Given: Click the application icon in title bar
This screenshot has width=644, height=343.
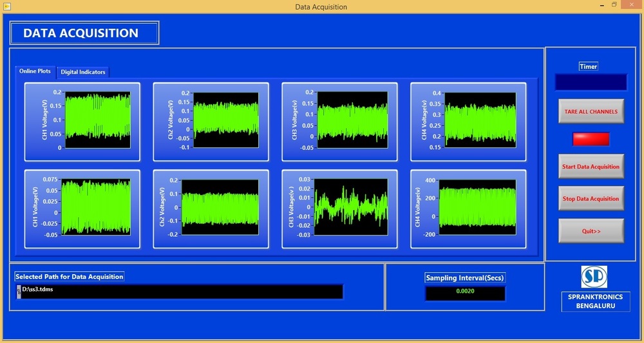Looking at the screenshot, I should pyautogui.click(x=7, y=6).
